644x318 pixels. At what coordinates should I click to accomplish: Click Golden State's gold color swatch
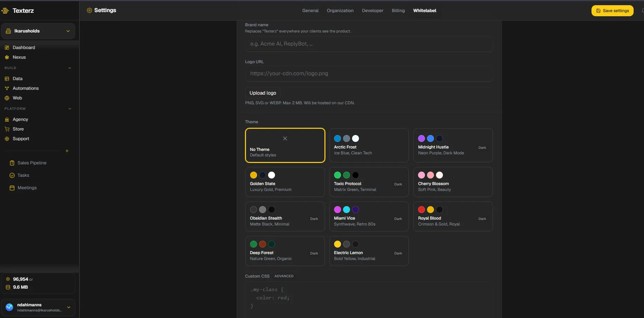[254, 175]
